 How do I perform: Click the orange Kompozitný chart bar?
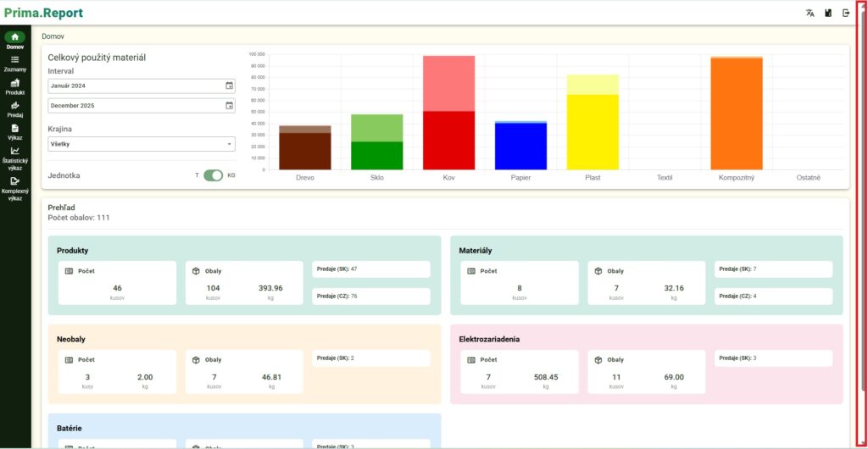click(x=736, y=114)
